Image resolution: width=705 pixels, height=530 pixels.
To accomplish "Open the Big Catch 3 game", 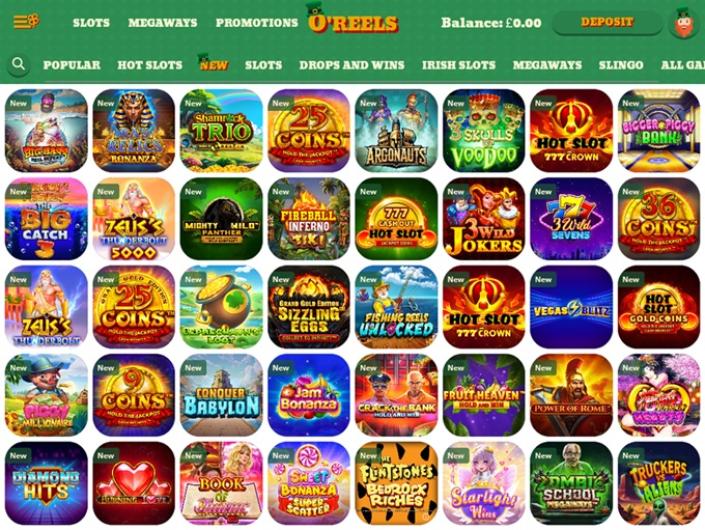I will [46, 218].
